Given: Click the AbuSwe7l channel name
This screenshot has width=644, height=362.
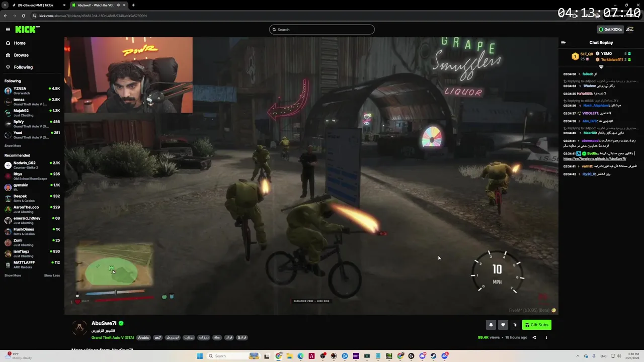Looking at the screenshot, I should (x=104, y=323).
